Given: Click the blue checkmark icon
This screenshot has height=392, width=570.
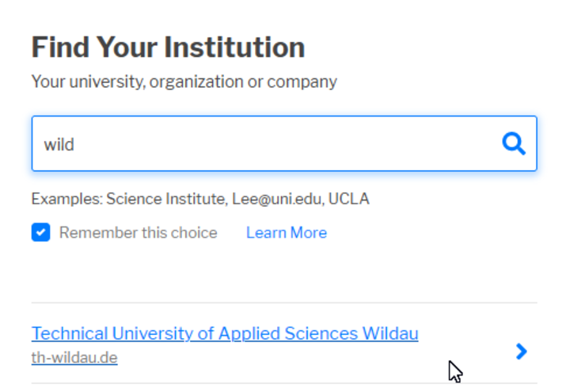Looking at the screenshot, I should pos(40,232).
